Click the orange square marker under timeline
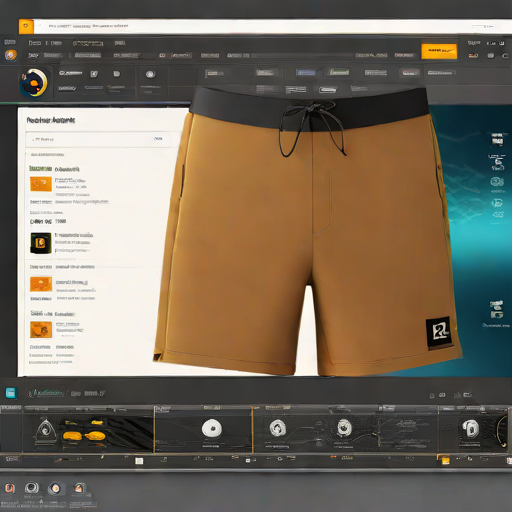 click(445, 461)
